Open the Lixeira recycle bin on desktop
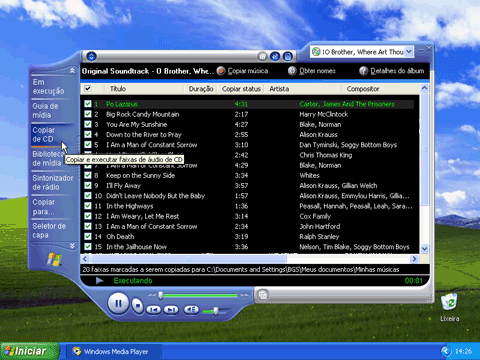This screenshot has height=360, width=480. coord(449,302)
